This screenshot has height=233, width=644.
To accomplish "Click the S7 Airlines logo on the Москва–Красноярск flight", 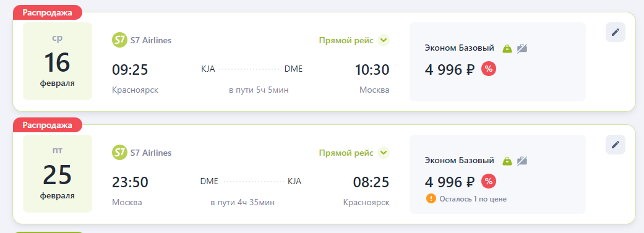I will click(x=119, y=153).
